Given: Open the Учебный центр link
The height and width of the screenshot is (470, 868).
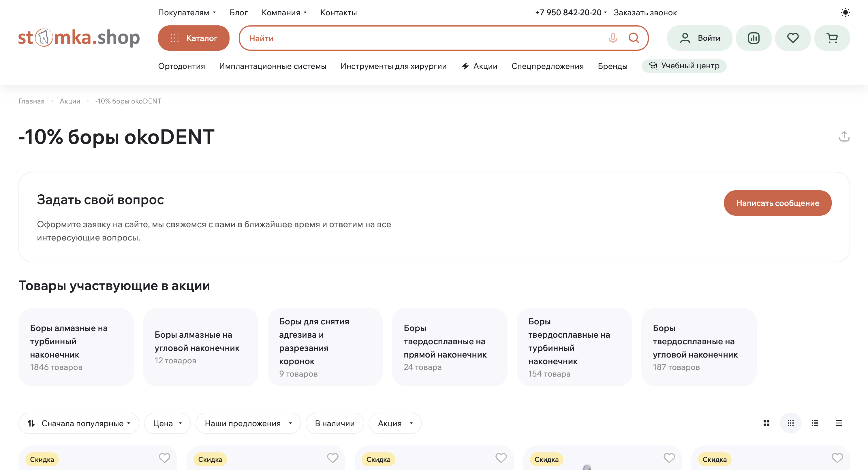Looking at the screenshot, I should 684,66.
